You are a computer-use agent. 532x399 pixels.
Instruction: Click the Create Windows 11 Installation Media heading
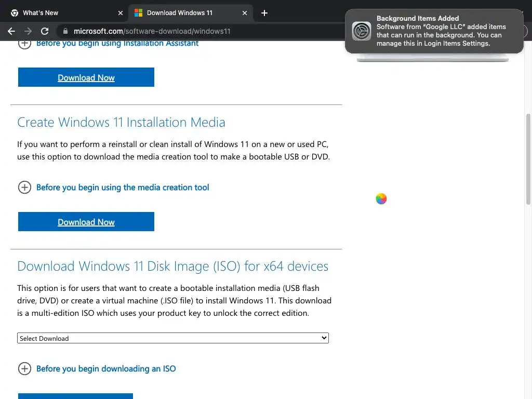click(x=121, y=123)
